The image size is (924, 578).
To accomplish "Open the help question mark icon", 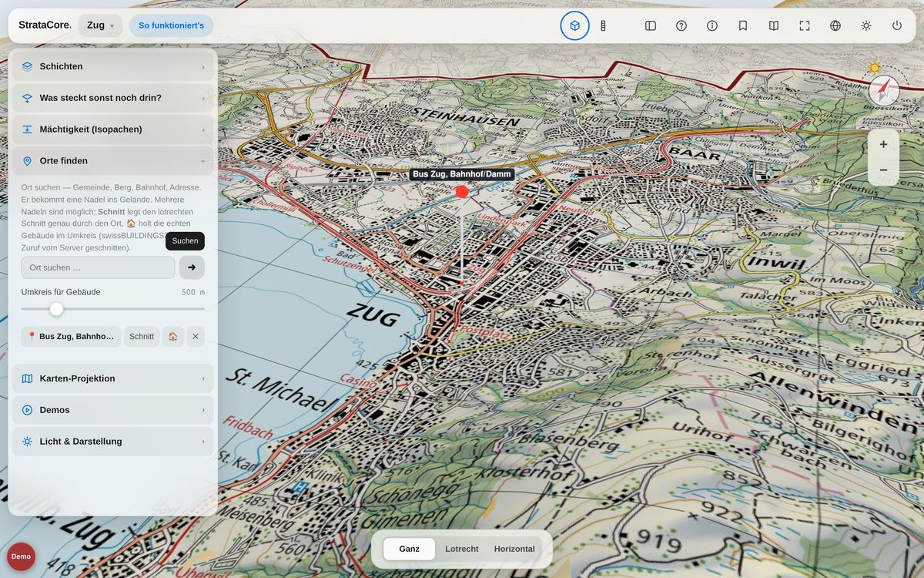I will [681, 25].
